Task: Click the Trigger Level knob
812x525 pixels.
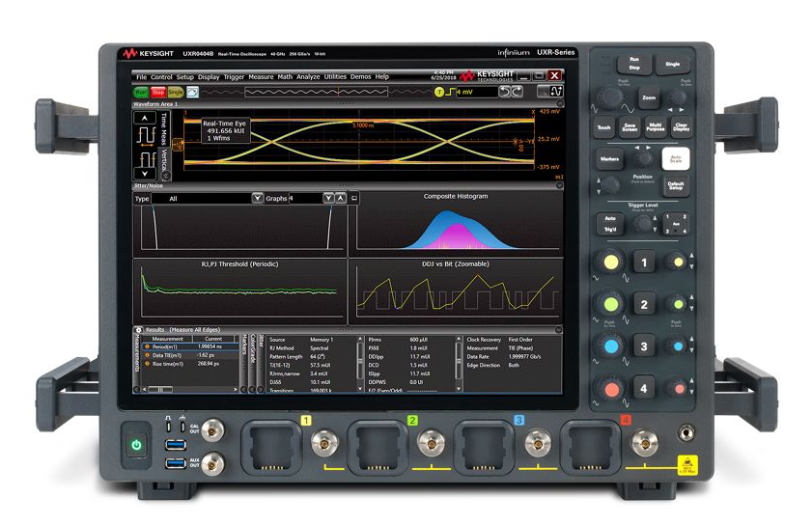Action: pyautogui.click(x=643, y=224)
